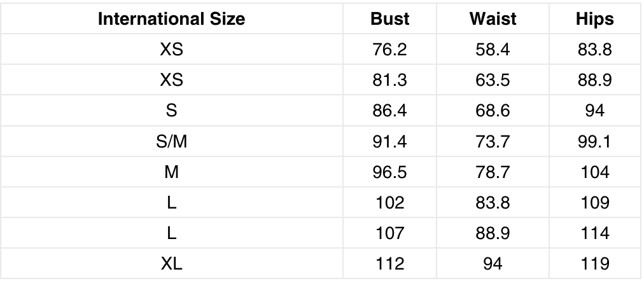The image size is (644, 281).
Task: Click the International Size column header
Action: coord(171,19)
